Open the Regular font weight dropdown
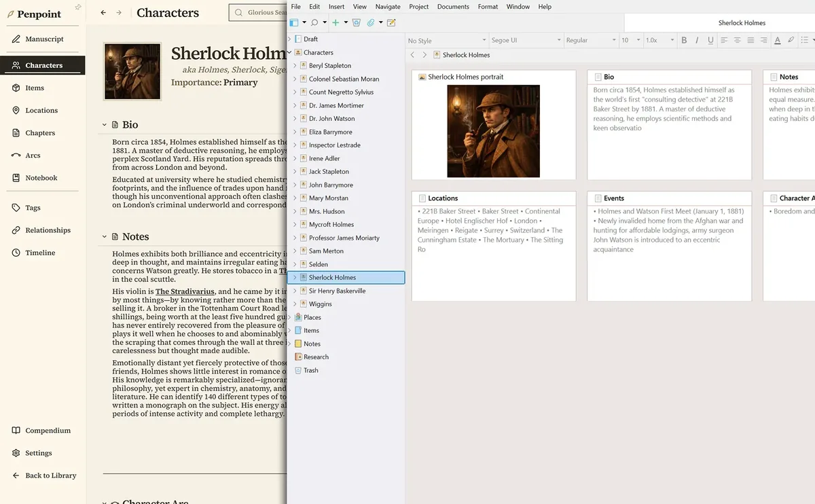The height and width of the screenshot is (504, 815). (x=591, y=40)
